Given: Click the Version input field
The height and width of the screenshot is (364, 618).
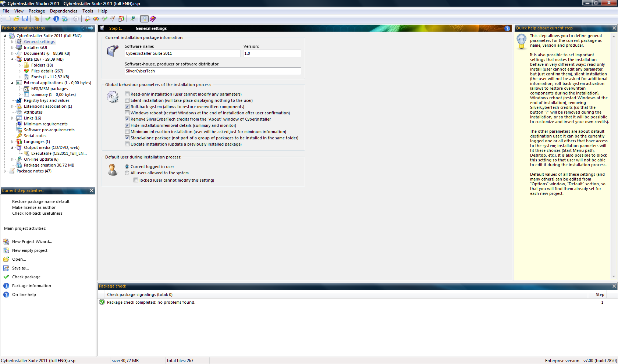Looking at the screenshot, I should [x=272, y=53].
